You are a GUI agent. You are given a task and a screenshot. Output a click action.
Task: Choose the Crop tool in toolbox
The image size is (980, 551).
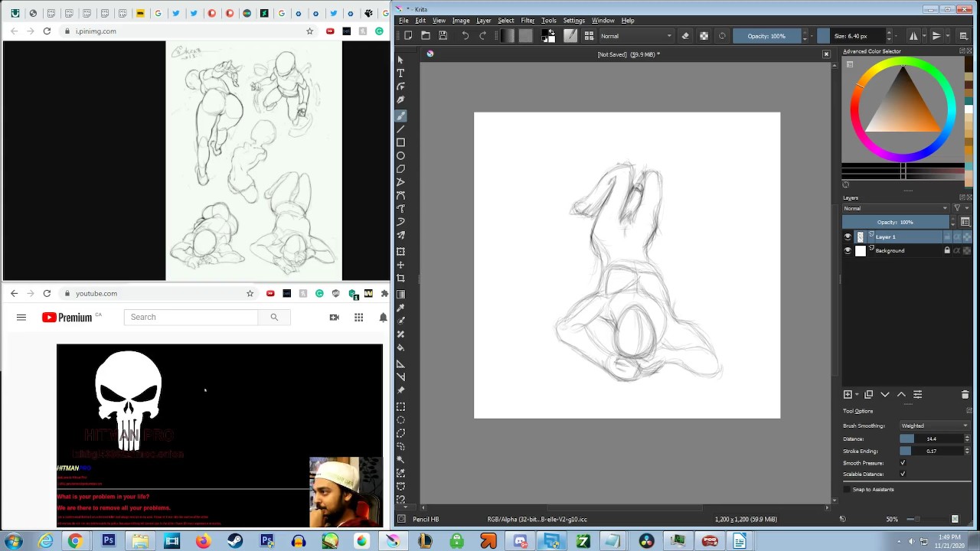(400, 278)
